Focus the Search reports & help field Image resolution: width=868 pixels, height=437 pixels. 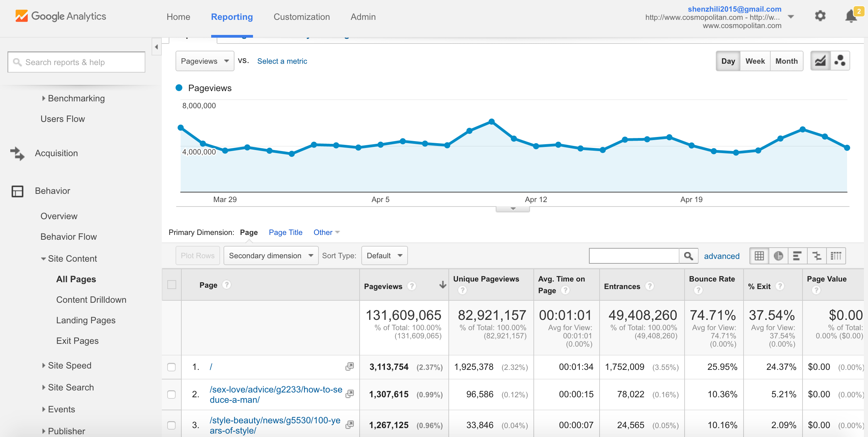pyautogui.click(x=76, y=62)
